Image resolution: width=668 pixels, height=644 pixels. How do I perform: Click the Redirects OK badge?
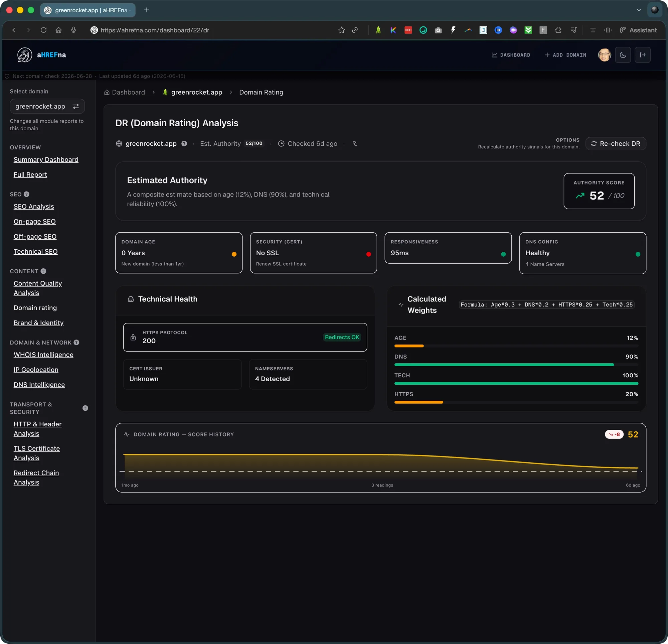click(x=342, y=337)
